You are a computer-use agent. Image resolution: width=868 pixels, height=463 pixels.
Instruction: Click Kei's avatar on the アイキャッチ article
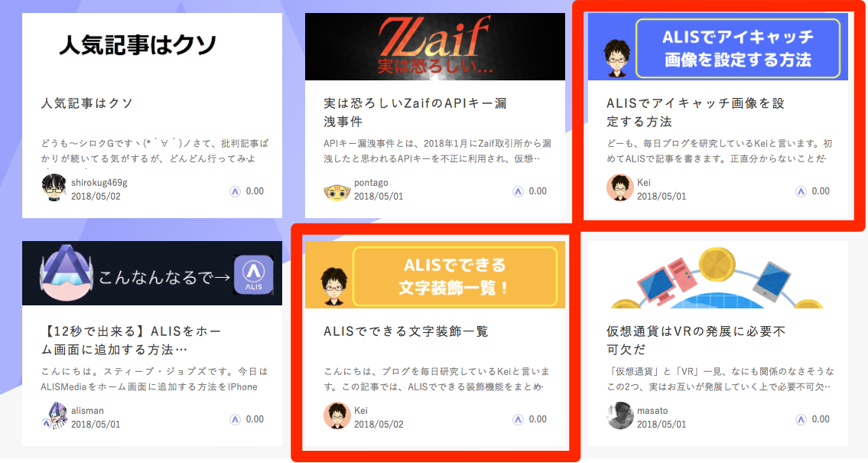pos(620,188)
